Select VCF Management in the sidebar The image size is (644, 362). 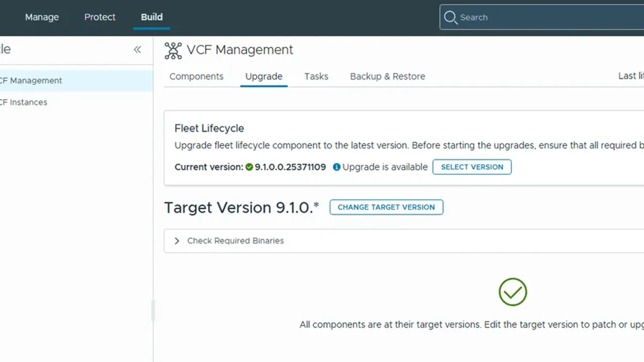click(x=76, y=80)
